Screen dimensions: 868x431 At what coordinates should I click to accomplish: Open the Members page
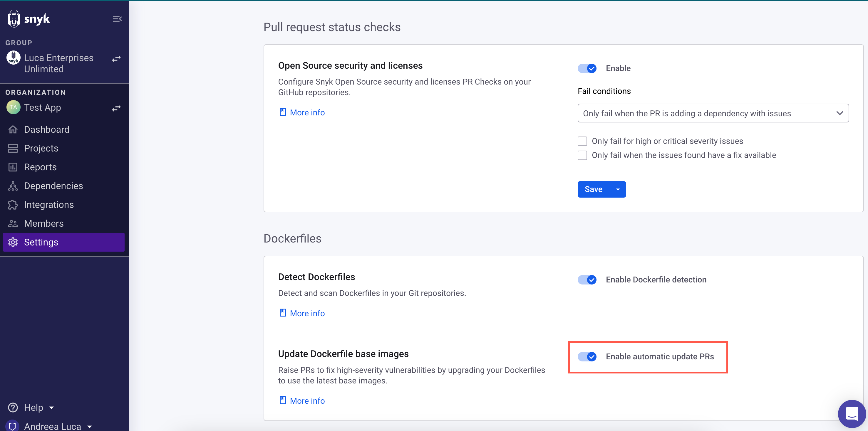click(44, 223)
